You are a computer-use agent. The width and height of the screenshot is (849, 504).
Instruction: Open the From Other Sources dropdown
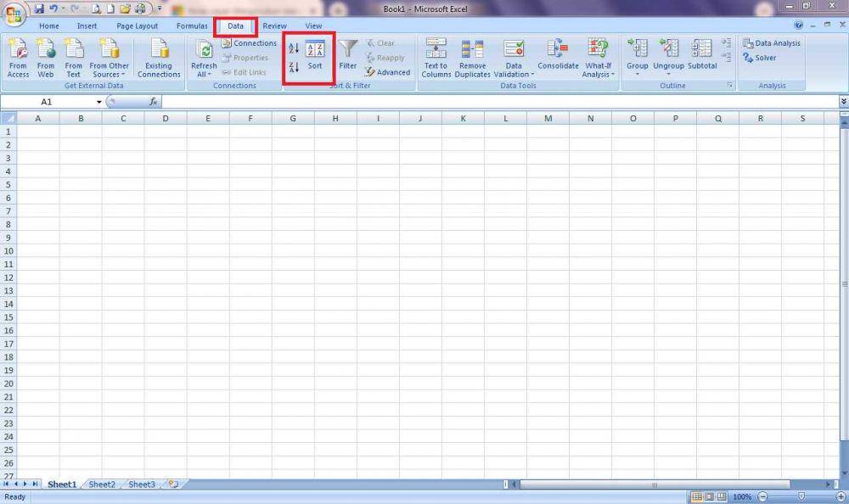point(109,59)
